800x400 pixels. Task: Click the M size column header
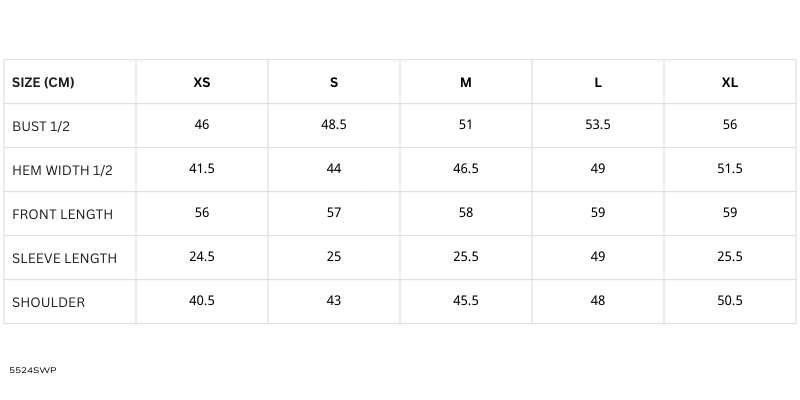[466, 82]
